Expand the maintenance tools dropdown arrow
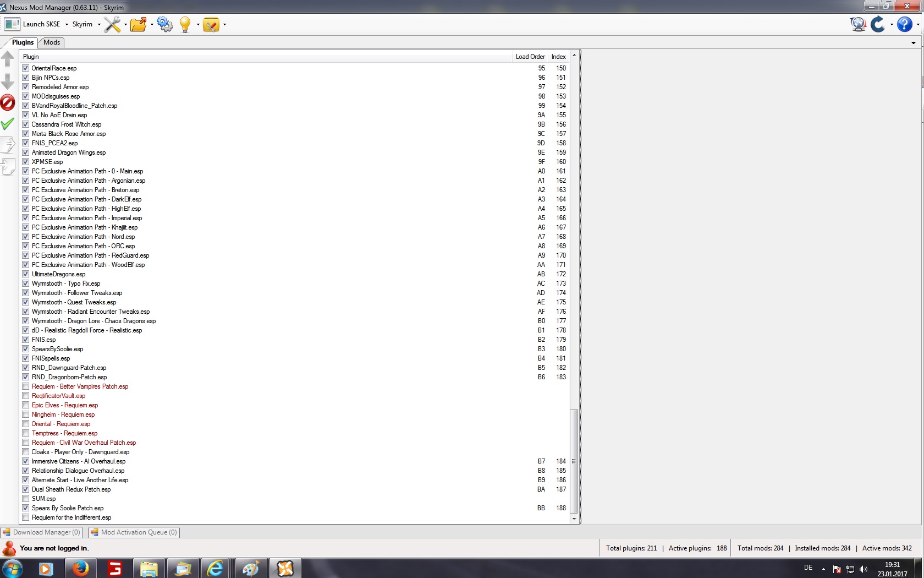The image size is (924, 578). point(224,25)
